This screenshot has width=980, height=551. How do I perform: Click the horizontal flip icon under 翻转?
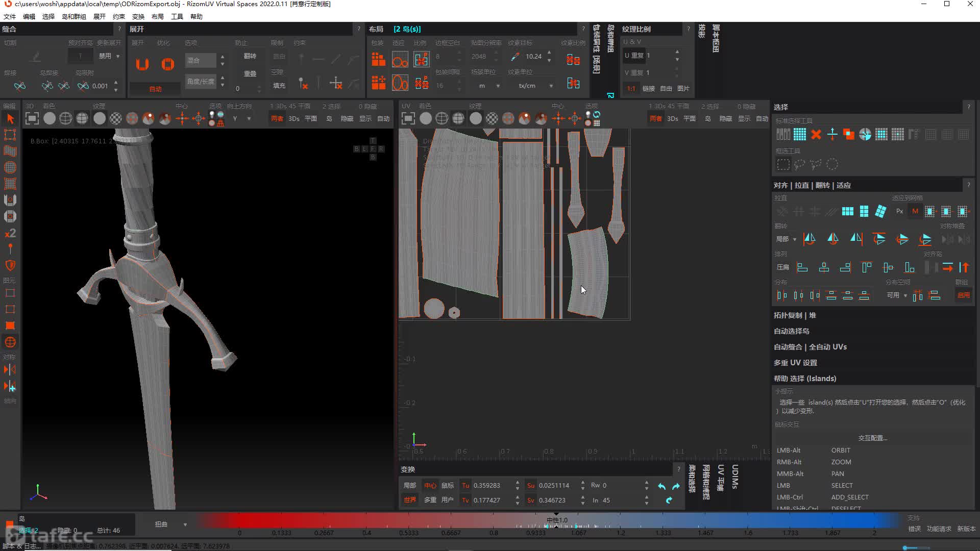(x=810, y=239)
